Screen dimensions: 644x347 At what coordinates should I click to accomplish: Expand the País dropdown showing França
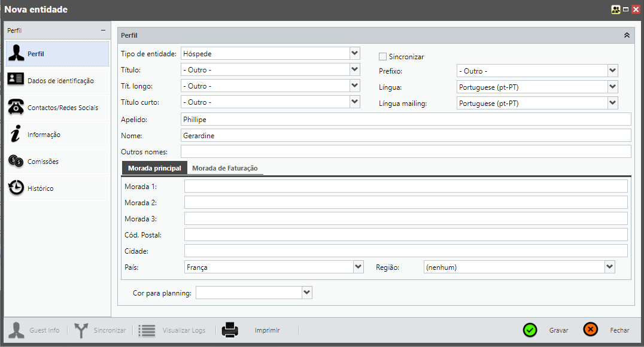pyautogui.click(x=358, y=267)
